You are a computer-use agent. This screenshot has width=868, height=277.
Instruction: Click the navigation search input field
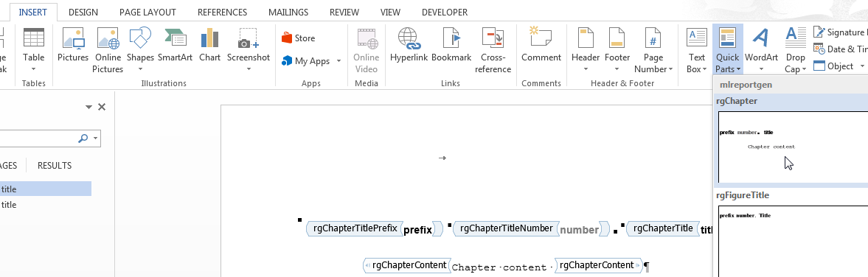[x=38, y=138]
